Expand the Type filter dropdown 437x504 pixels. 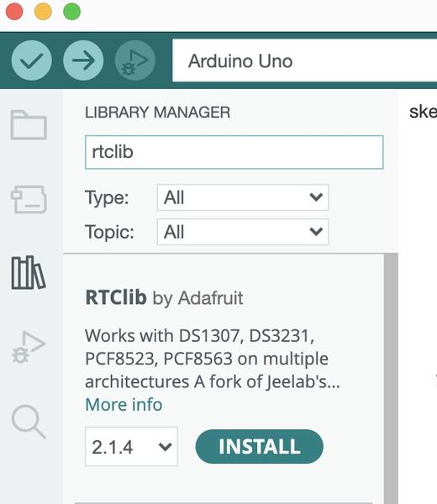(243, 197)
